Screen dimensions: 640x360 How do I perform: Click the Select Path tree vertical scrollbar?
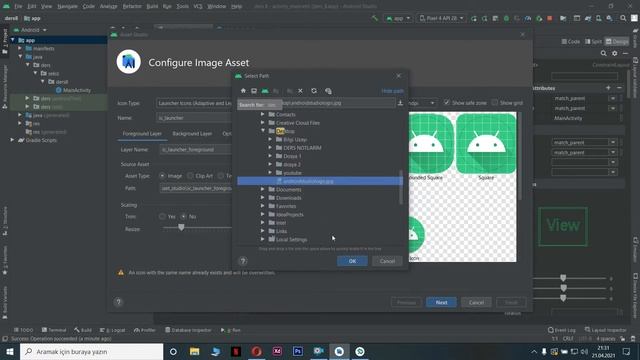(401, 187)
